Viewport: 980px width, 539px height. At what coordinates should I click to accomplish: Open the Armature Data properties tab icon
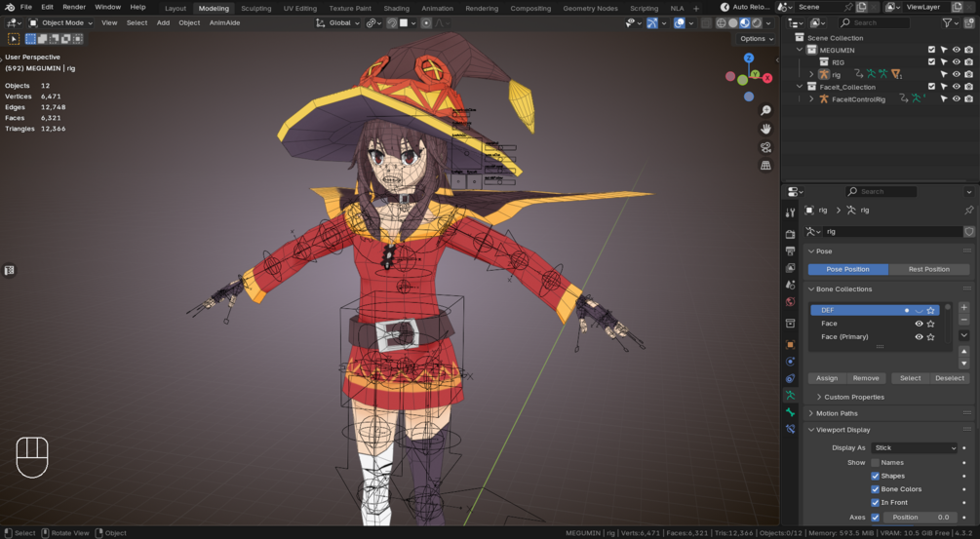(790, 396)
